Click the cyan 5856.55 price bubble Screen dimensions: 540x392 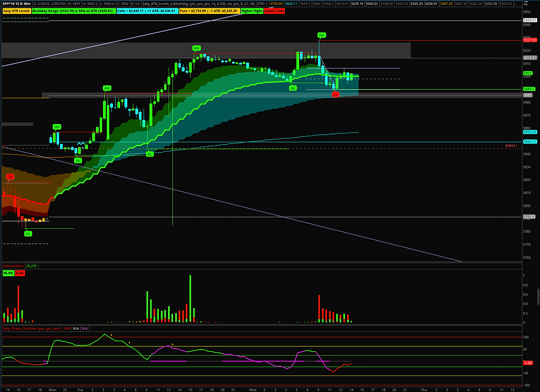pyautogui.click(x=530, y=132)
